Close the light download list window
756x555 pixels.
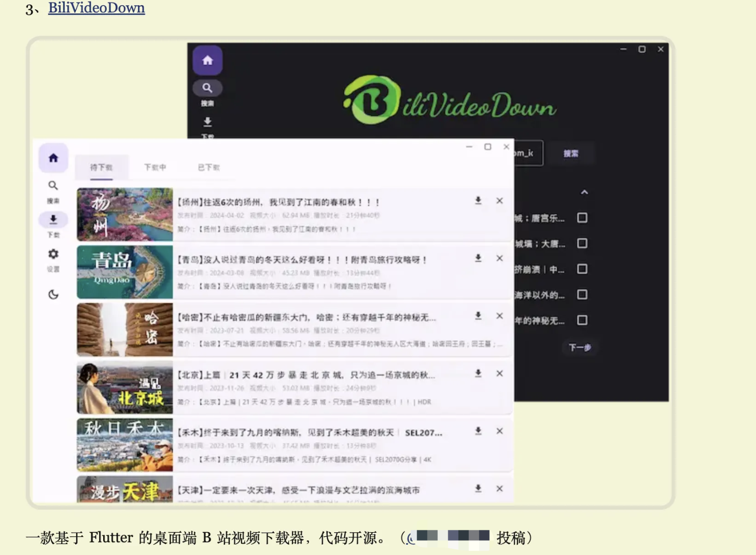[x=507, y=147]
